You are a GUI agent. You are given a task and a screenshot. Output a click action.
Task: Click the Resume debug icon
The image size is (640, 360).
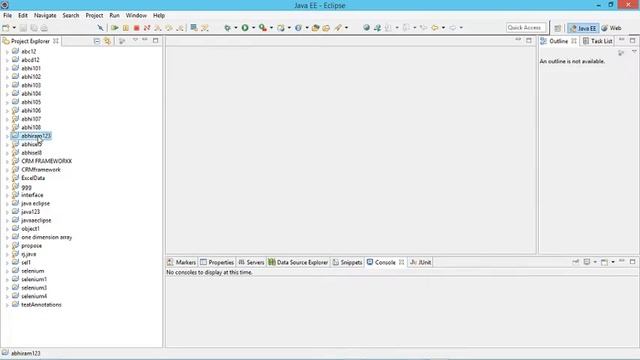115,28
